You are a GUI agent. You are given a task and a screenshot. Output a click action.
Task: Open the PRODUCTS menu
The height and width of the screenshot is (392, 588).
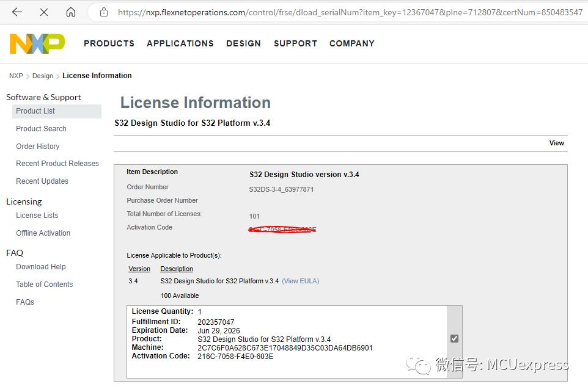click(x=109, y=43)
